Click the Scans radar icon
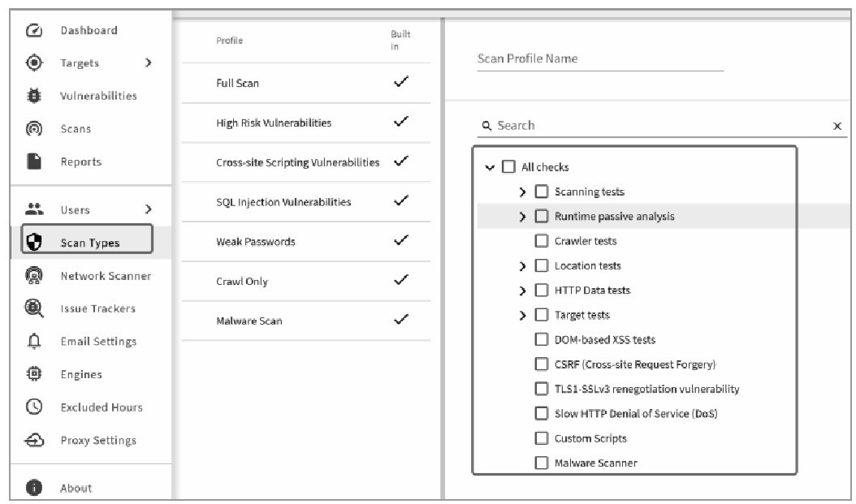Viewport: 856px width, 504px height. (34, 129)
